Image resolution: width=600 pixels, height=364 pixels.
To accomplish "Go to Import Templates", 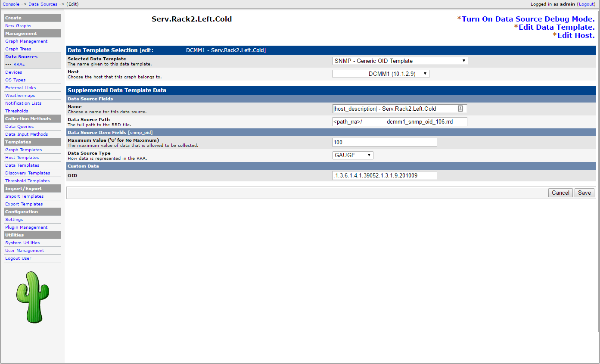I will click(x=24, y=196).
